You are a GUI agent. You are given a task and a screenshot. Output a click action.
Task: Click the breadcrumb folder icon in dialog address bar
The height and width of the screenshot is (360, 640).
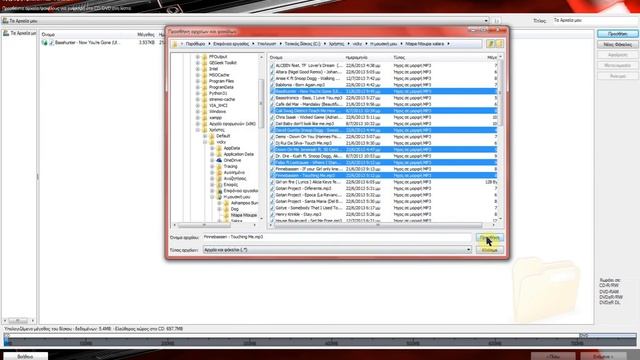175,44
